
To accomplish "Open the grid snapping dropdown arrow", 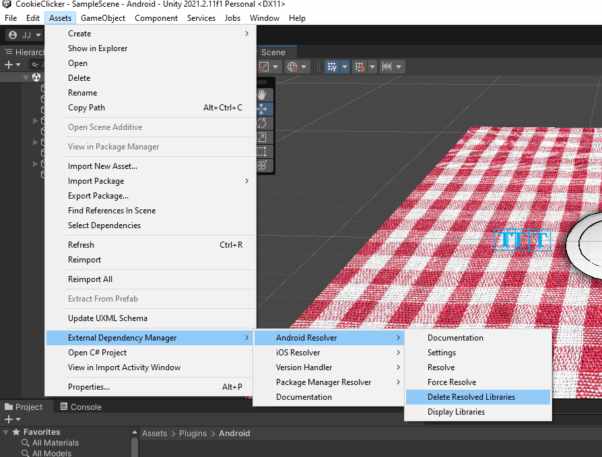I will click(372, 67).
